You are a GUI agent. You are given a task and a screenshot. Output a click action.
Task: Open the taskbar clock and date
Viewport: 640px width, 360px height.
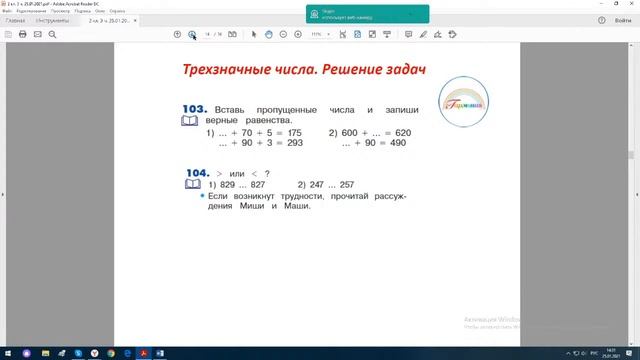click(x=611, y=353)
